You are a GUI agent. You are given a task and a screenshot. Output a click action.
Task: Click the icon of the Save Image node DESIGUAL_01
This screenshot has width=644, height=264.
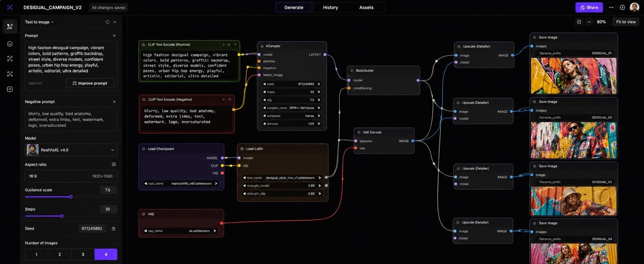click(535, 37)
